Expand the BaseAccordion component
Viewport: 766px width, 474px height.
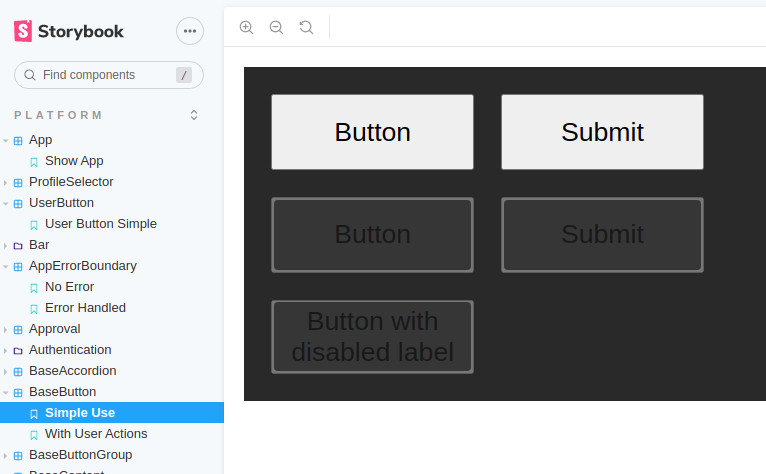[6, 372]
